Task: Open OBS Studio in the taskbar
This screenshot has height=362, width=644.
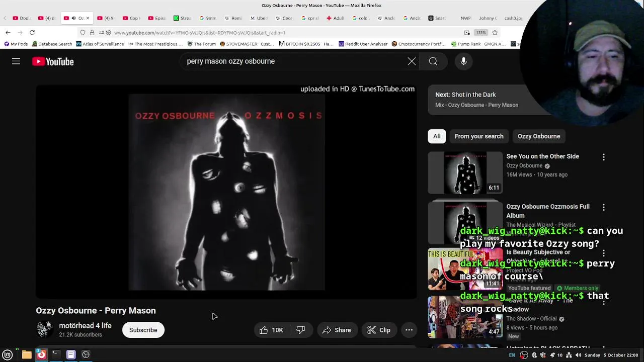Action: pyautogui.click(x=86, y=354)
